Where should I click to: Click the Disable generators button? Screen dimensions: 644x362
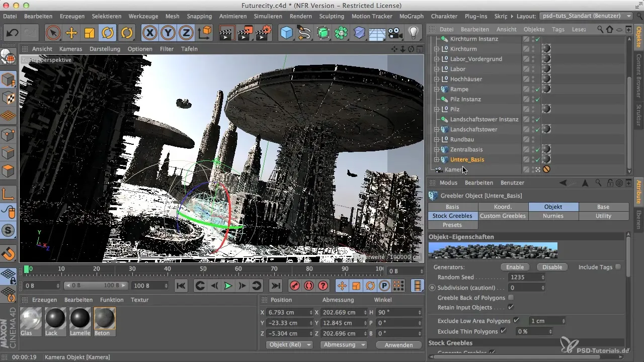coord(552,267)
